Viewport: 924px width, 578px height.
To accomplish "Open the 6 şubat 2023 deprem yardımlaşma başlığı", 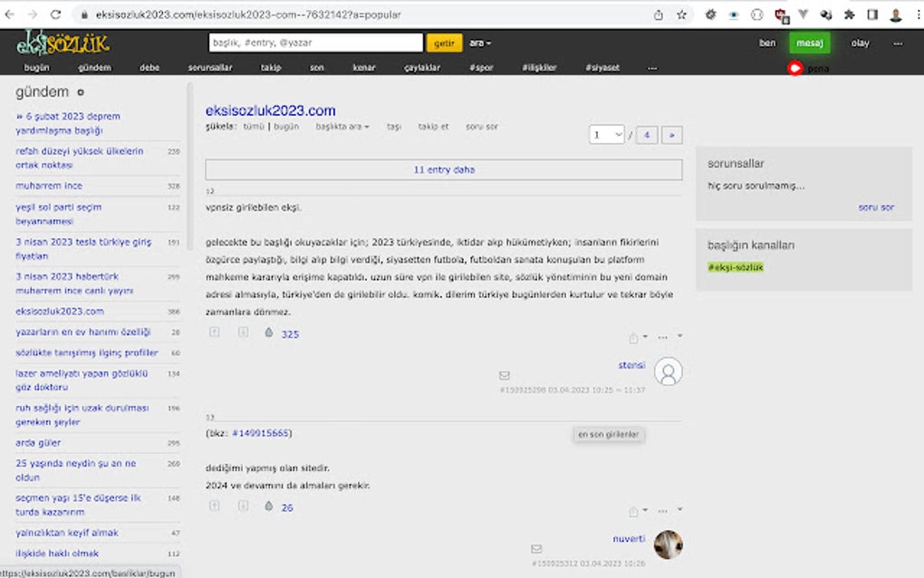I will pyautogui.click(x=68, y=123).
